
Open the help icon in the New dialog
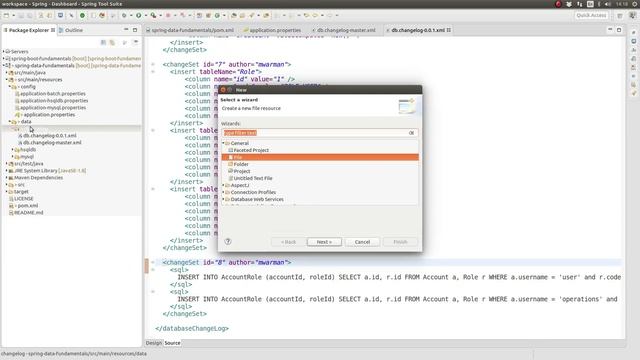228,242
